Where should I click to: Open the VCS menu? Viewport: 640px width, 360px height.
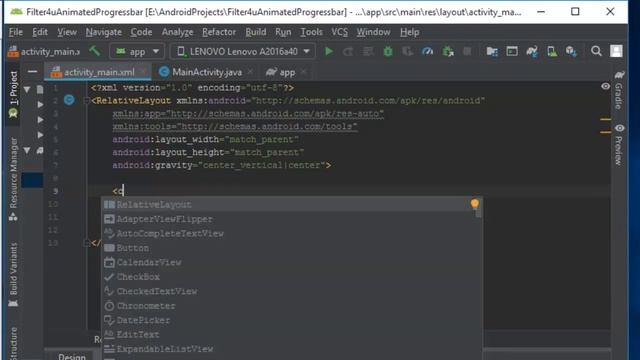(340, 32)
